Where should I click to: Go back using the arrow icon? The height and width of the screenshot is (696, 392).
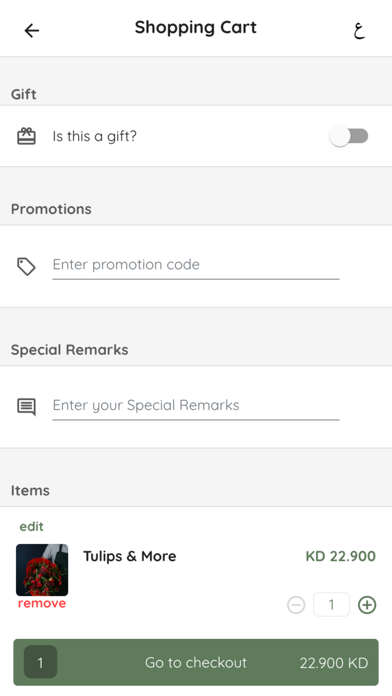(32, 30)
